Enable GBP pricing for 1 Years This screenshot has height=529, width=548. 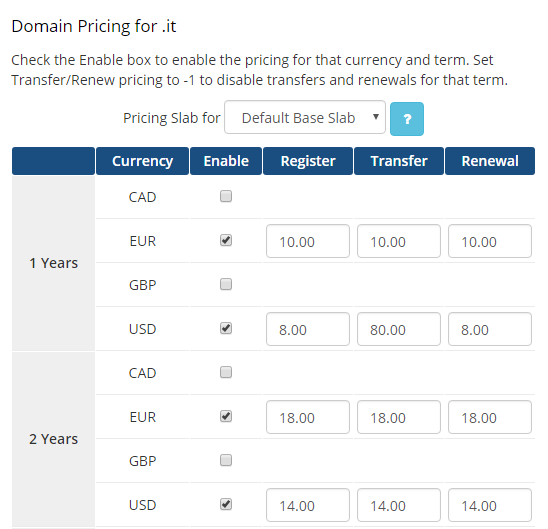226,284
